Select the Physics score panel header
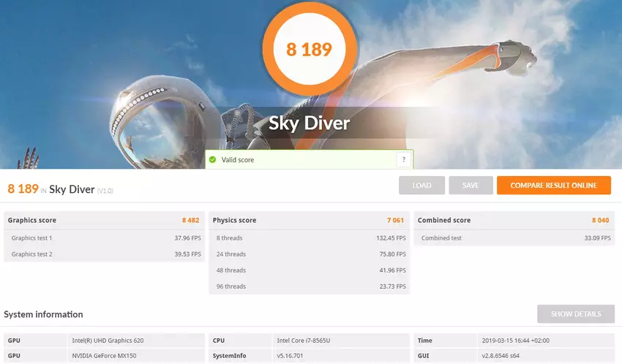Viewport: 622px width, 364px height. point(309,220)
